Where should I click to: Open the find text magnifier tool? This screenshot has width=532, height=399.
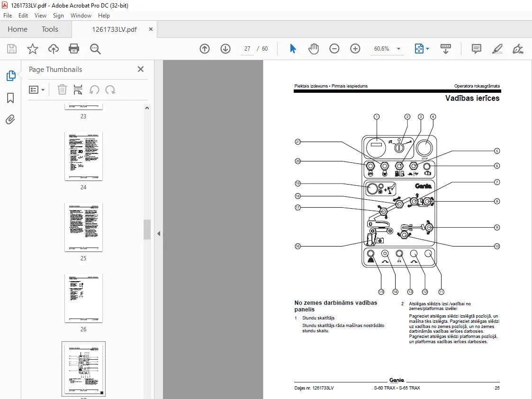[95, 49]
